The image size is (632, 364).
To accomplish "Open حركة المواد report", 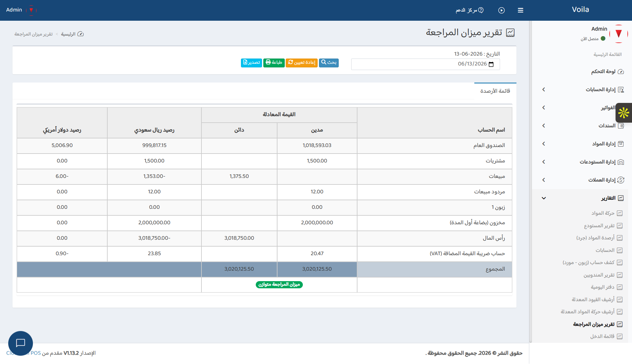I will click(607, 213).
